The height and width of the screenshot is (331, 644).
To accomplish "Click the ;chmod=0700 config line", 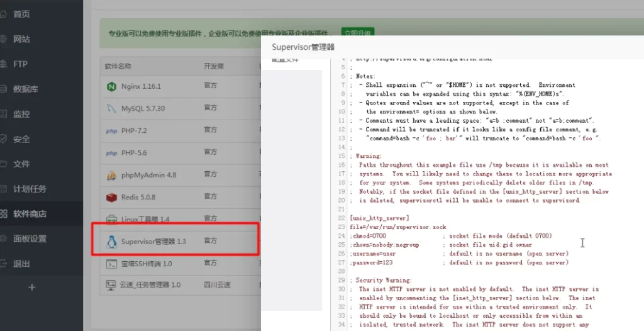I will (x=450, y=236).
